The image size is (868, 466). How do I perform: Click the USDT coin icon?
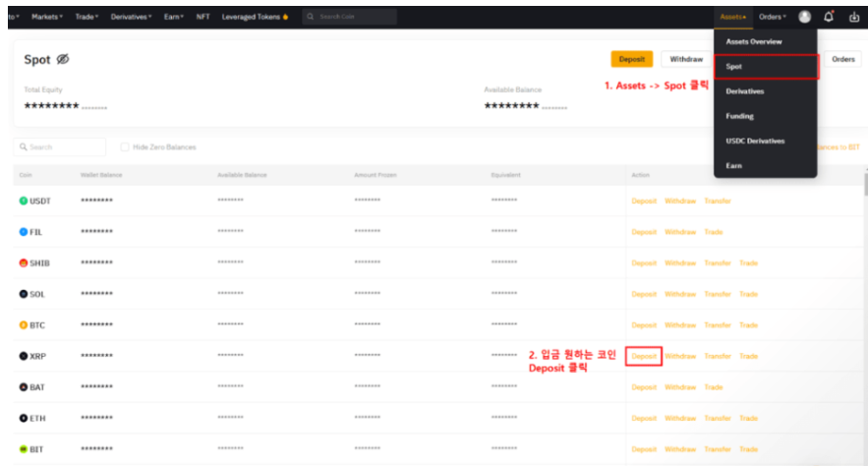(x=24, y=201)
